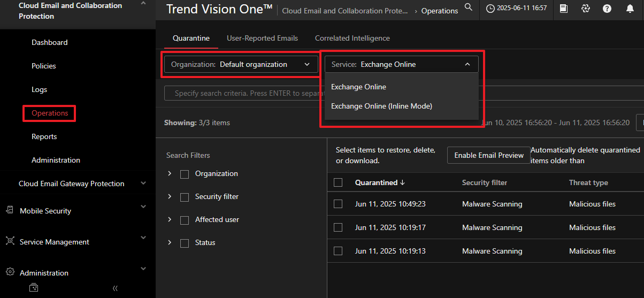Open the notifications bell icon
This screenshot has height=298, width=644.
coord(630,9)
